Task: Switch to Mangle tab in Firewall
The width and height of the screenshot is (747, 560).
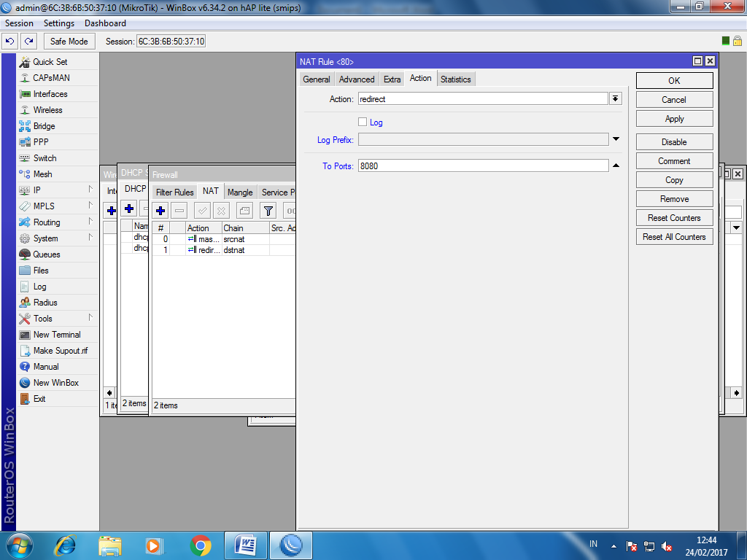Action: point(240,192)
